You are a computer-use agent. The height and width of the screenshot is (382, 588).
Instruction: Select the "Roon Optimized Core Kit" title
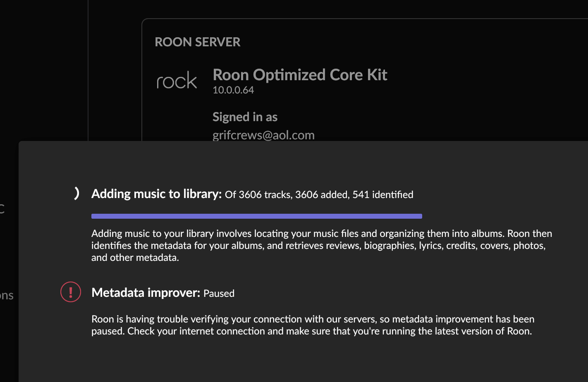300,75
